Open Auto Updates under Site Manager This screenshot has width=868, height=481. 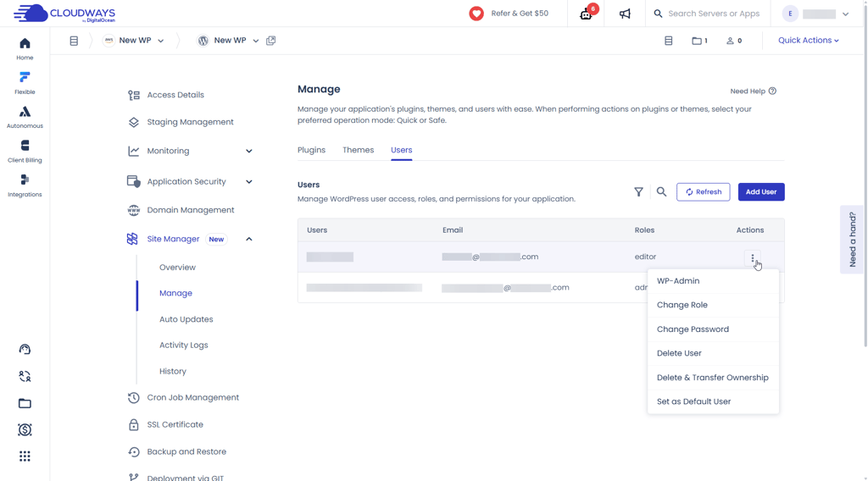186,319
